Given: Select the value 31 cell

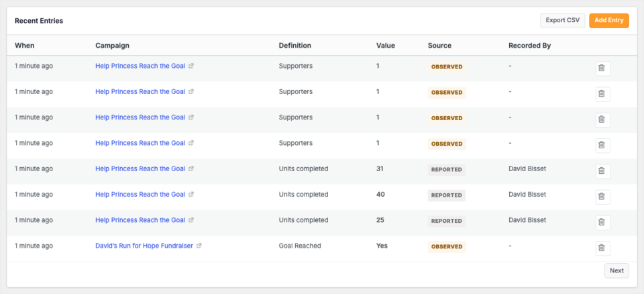Looking at the screenshot, I should click(x=380, y=168).
